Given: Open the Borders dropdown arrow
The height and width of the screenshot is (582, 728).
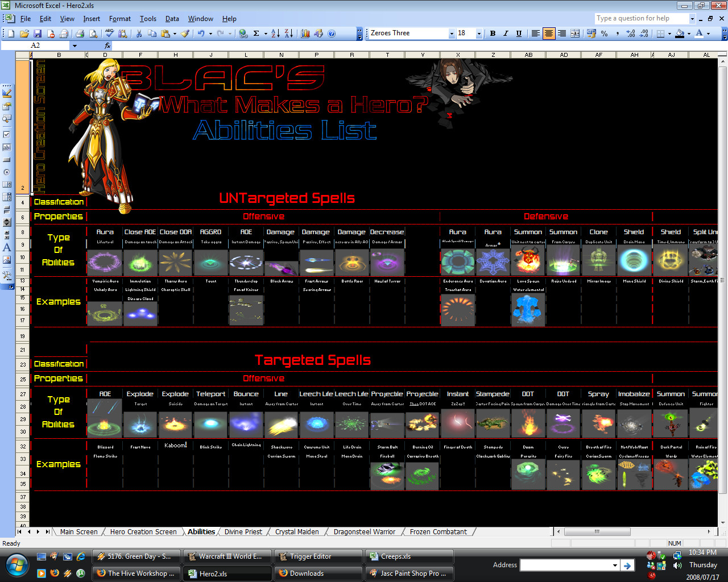Looking at the screenshot, I should [669, 34].
